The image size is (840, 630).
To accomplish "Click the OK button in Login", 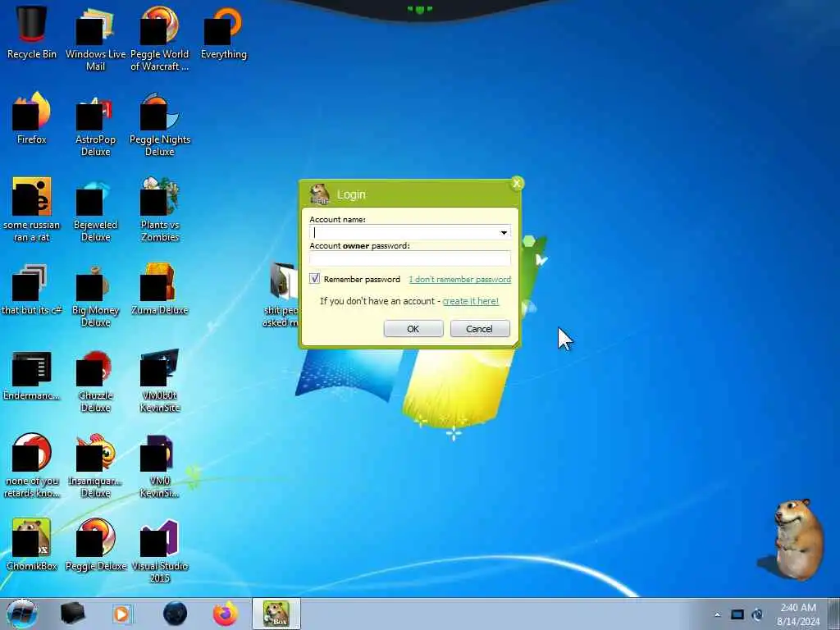I will [x=413, y=329].
